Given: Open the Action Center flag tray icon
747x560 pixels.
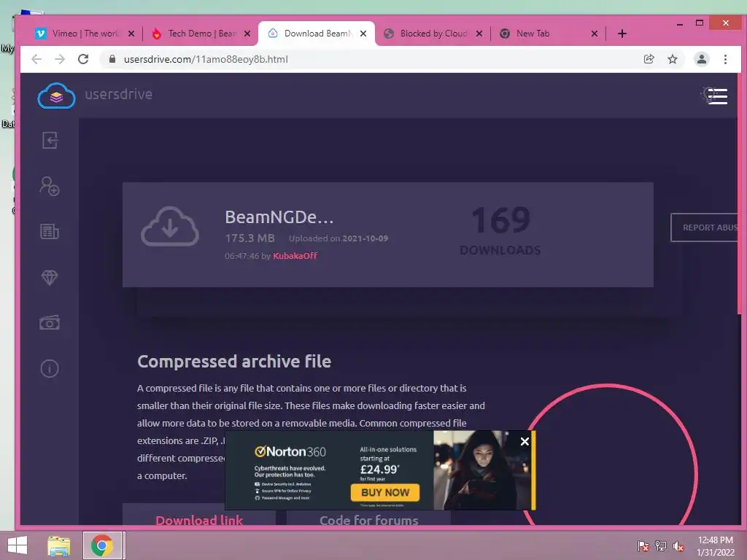Looking at the screenshot, I should (x=643, y=546).
